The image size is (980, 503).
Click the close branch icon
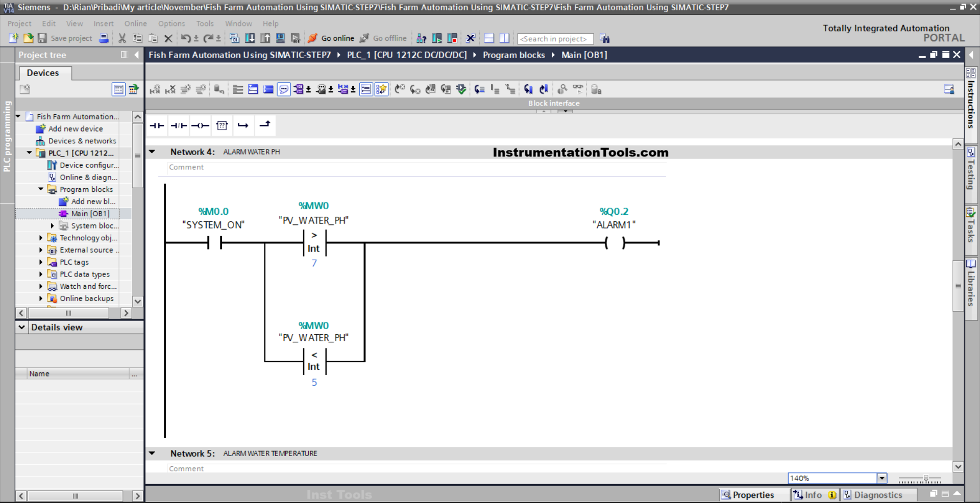(265, 125)
